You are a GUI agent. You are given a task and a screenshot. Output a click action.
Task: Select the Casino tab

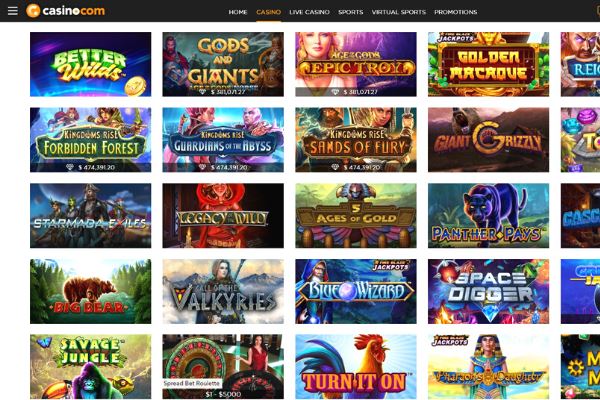point(268,12)
